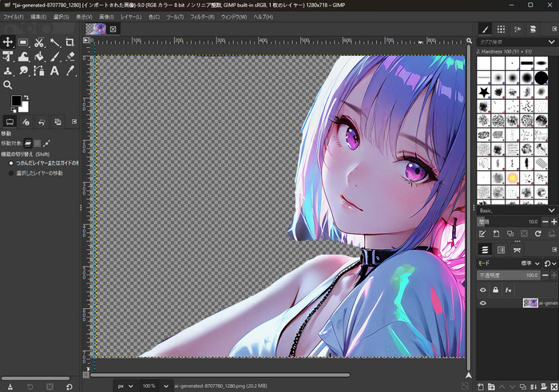Set move target to path
Screen dimensions: 559x392
point(46,143)
